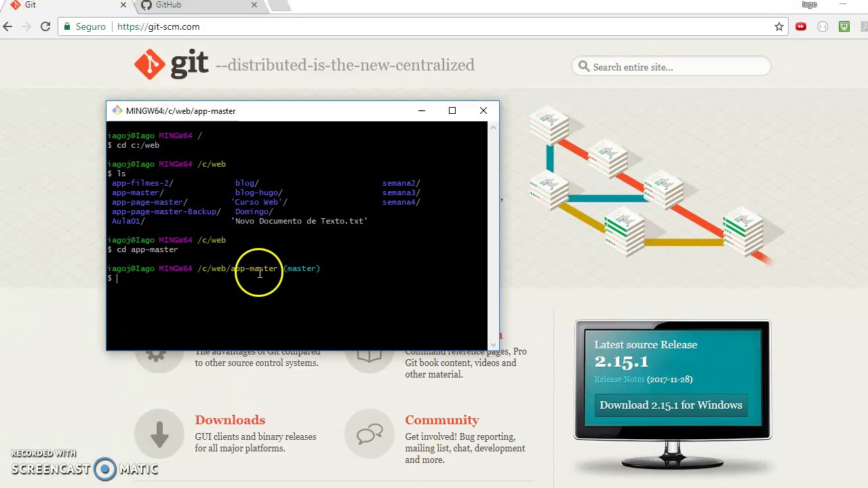The width and height of the screenshot is (868, 488).
Task: Click the red YouTube extension icon
Action: (x=801, y=26)
